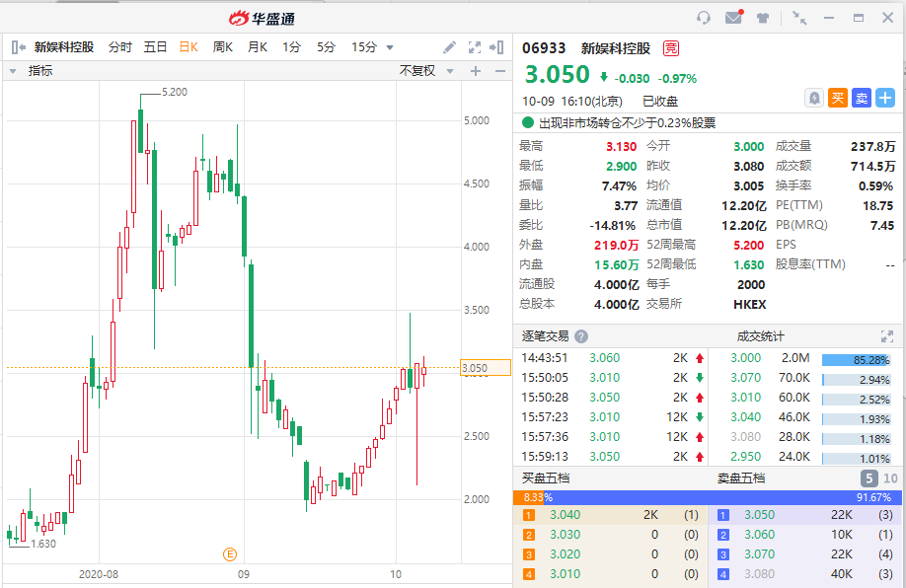Show 10-level order book depth

tap(890, 478)
